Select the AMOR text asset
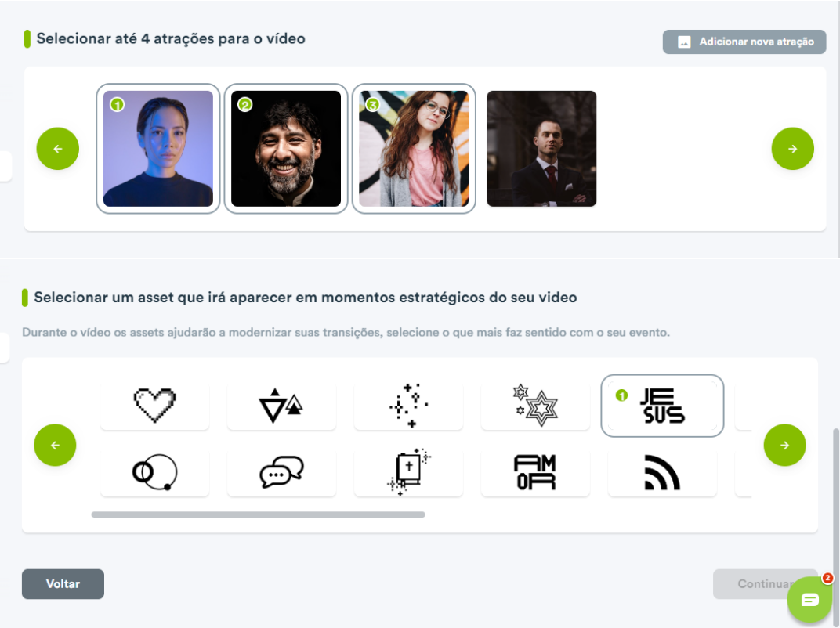The width and height of the screenshot is (840, 628). [535, 472]
